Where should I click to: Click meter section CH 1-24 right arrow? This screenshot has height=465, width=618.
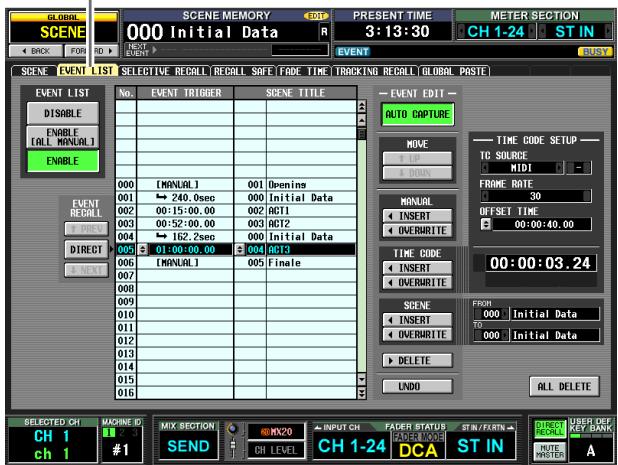[532, 31]
